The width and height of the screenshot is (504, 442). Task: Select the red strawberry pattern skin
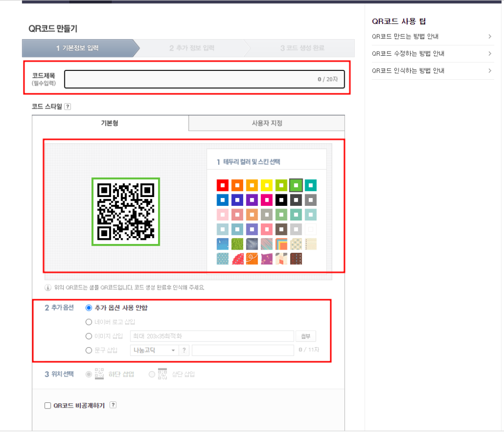pyautogui.click(x=237, y=259)
